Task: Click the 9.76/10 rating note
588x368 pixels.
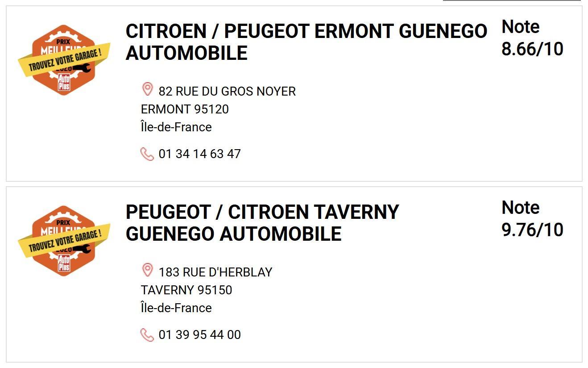Action: (532, 230)
